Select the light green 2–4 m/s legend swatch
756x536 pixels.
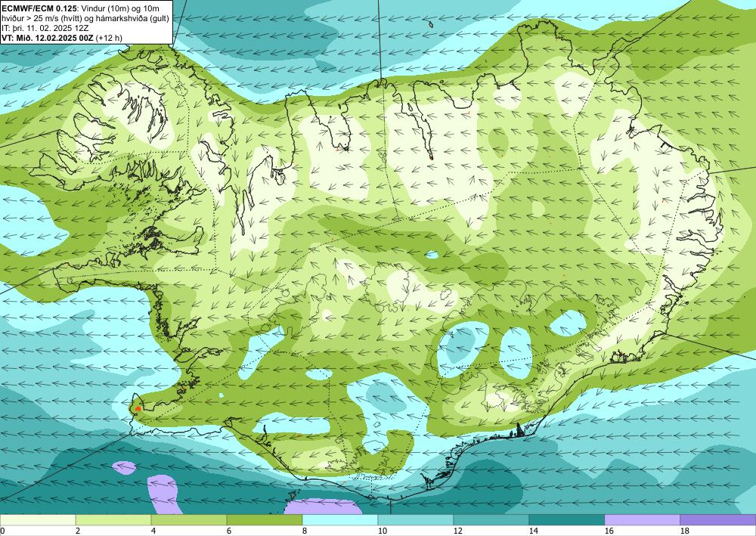click(x=113, y=519)
